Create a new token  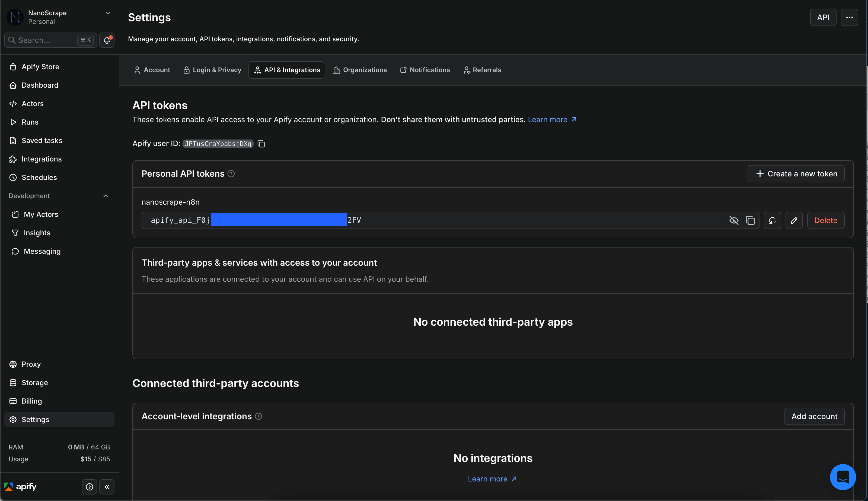point(796,174)
